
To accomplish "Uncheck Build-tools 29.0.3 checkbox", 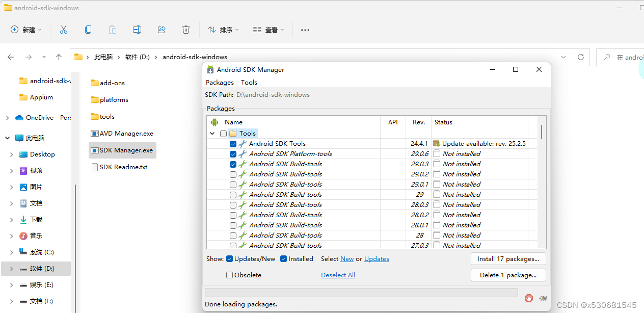I will click(x=233, y=164).
